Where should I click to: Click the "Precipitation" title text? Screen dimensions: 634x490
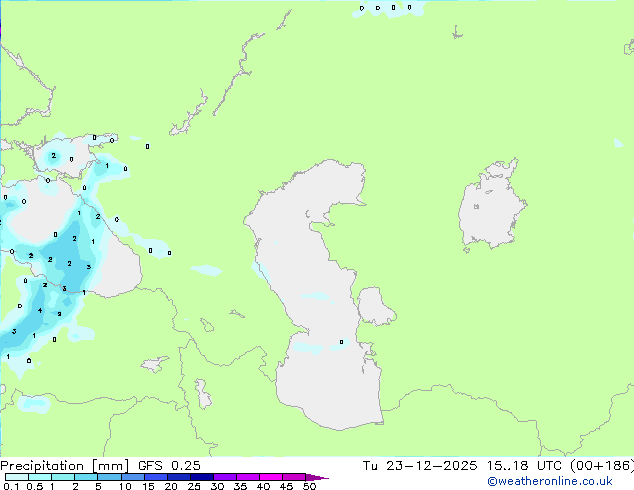pyautogui.click(x=42, y=466)
